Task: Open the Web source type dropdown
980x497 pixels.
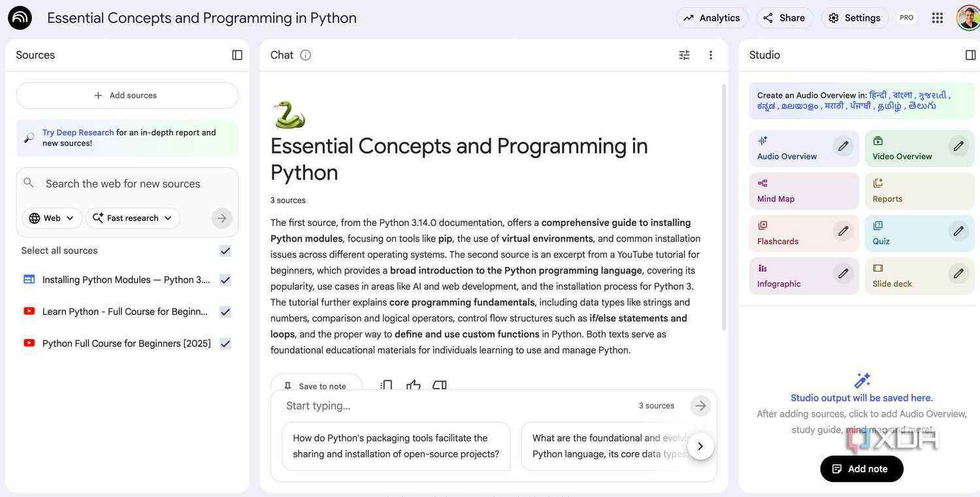Action: (x=52, y=218)
